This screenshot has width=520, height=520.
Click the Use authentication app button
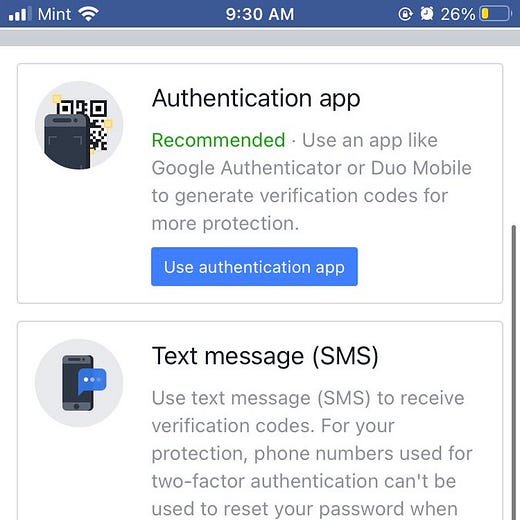[254, 267]
